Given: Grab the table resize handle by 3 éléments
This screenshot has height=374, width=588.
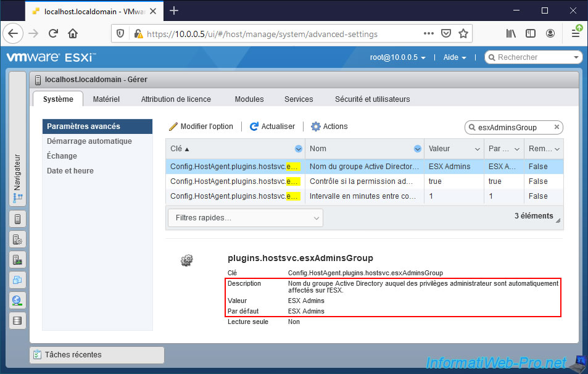Looking at the screenshot, I should point(558,220).
